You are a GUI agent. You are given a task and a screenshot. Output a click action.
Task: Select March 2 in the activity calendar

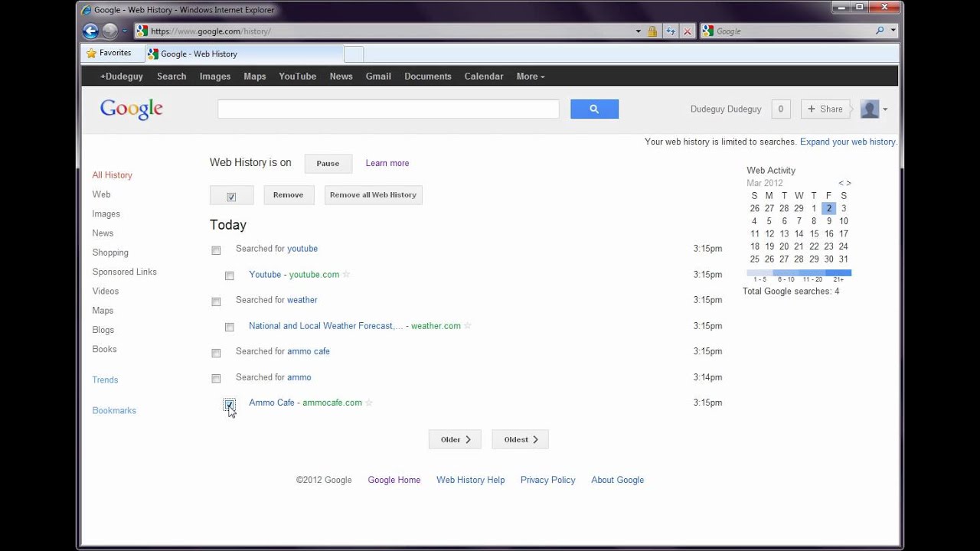(x=828, y=208)
